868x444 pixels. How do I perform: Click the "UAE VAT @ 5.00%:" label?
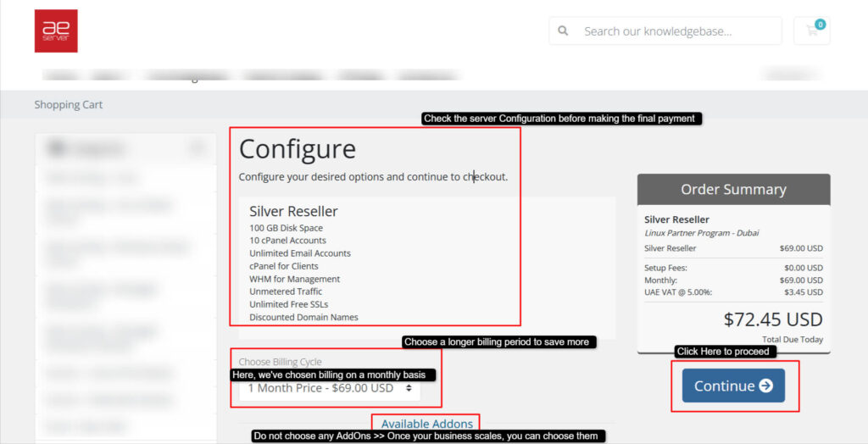coord(678,291)
